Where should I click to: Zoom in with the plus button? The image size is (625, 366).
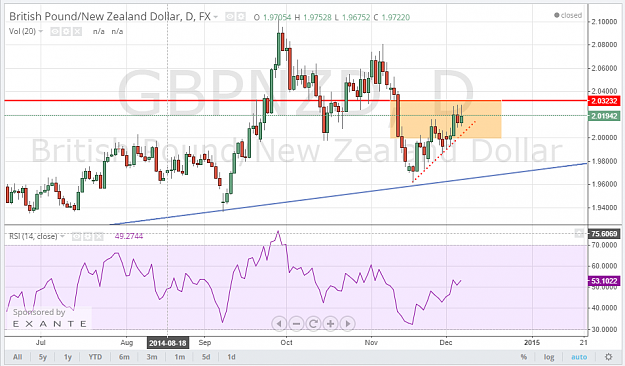click(330, 324)
